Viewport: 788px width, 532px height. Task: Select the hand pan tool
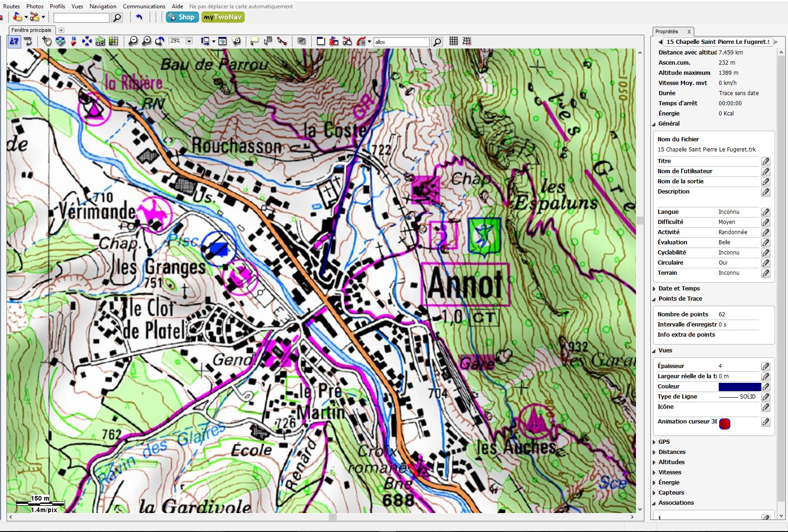pyautogui.click(x=47, y=41)
